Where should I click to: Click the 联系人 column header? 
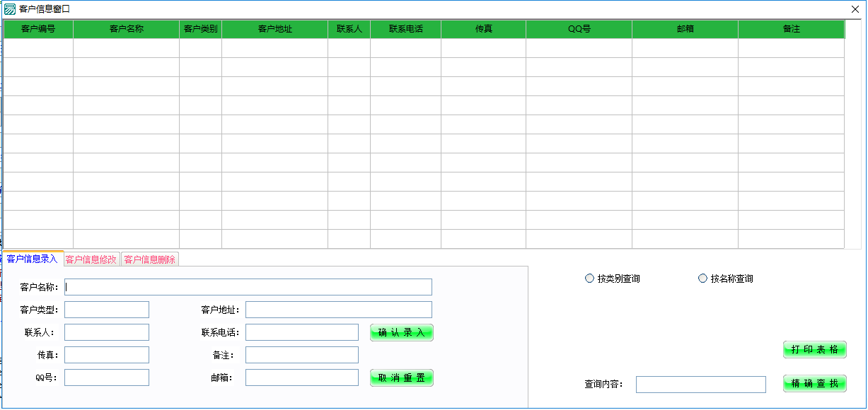[x=349, y=29]
